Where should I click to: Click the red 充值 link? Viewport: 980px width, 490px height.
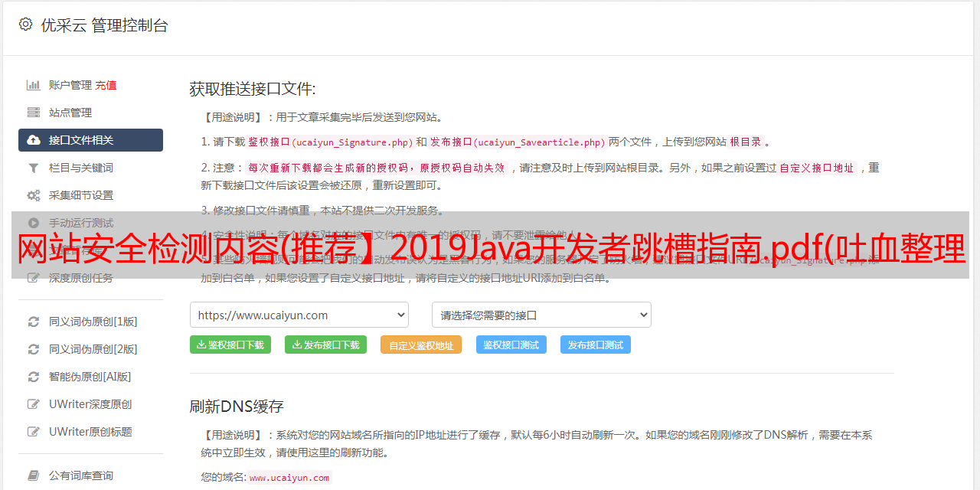click(x=106, y=85)
